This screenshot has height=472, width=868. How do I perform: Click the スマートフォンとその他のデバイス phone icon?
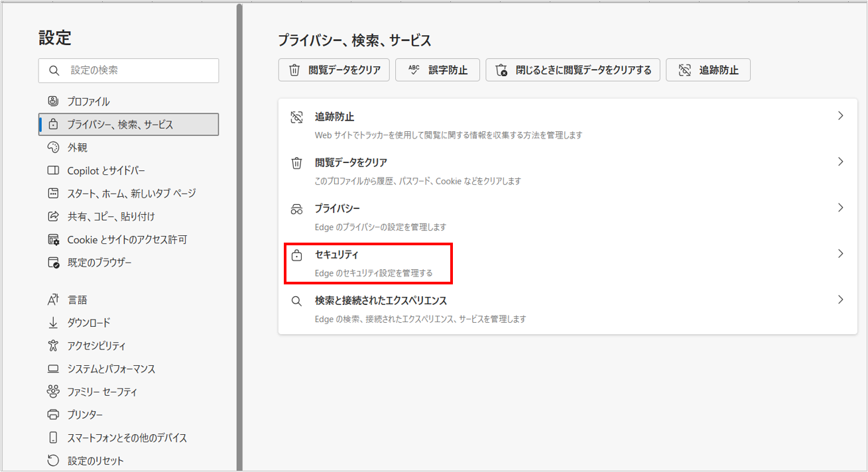coord(54,438)
